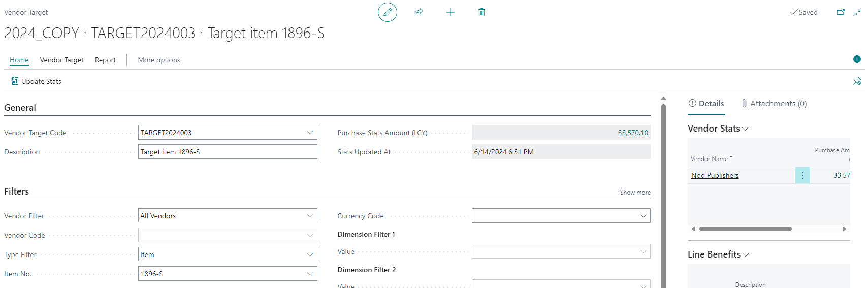Image resolution: width=868 pixels, height=288 pixels.
Task: Open row menu for Nod Publishers
Action: pyautogui.click(x=802, y=175)
